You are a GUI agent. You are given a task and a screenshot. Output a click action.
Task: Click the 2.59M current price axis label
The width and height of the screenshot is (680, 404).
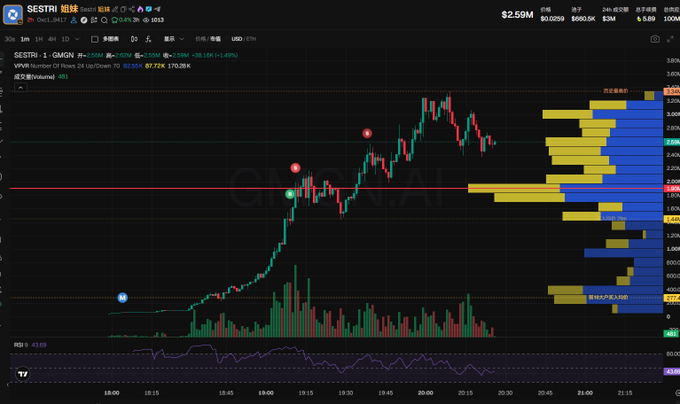[x=672, y=142]
